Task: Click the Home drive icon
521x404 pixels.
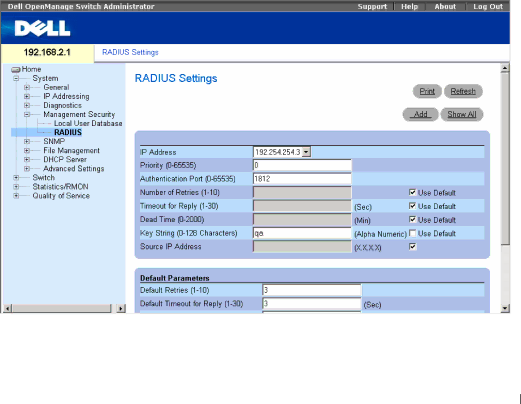Action: point(16,69)
